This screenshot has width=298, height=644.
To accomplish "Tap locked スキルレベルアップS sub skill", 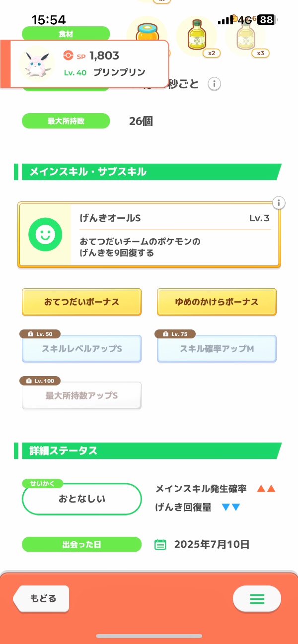I will coord(81,349).
